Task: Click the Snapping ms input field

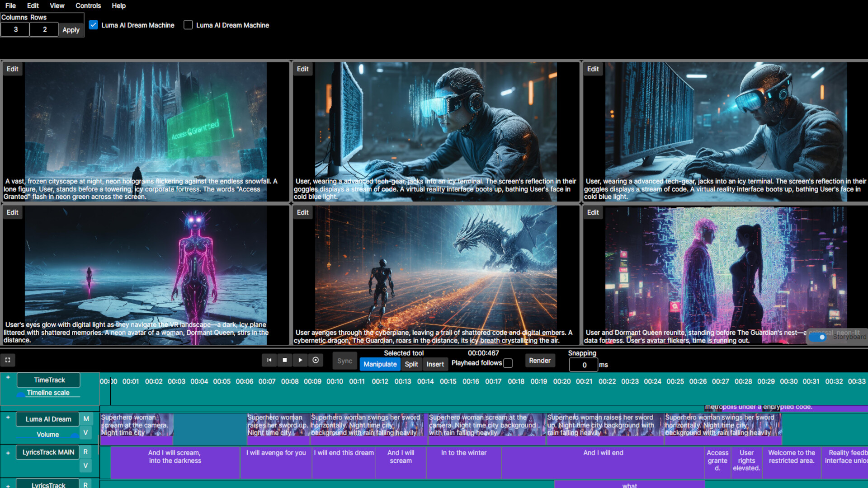Action: (x=583, y=365)
